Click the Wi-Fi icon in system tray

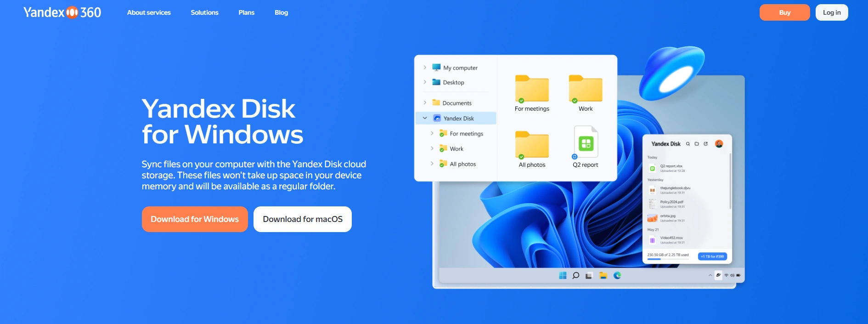pos(726,275)
